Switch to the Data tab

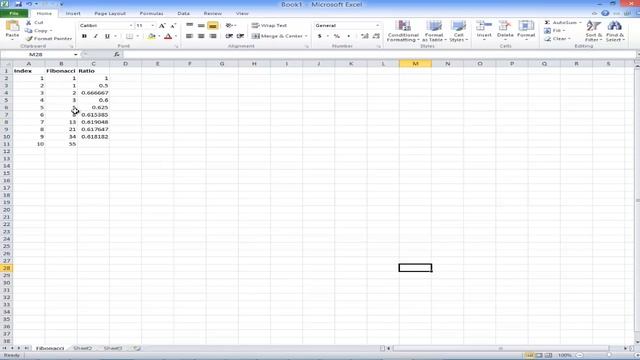click(183, 13)
